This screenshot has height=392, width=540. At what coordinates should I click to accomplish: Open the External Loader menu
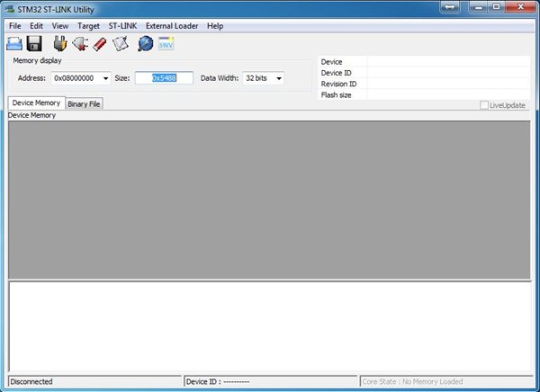(x=172, y=26)
